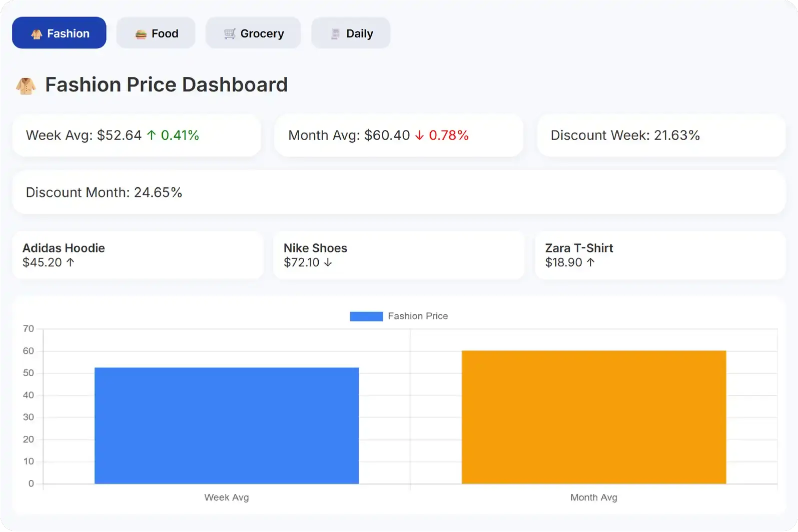Click the red down arrow in Month Avg

[x=419, y=135]
